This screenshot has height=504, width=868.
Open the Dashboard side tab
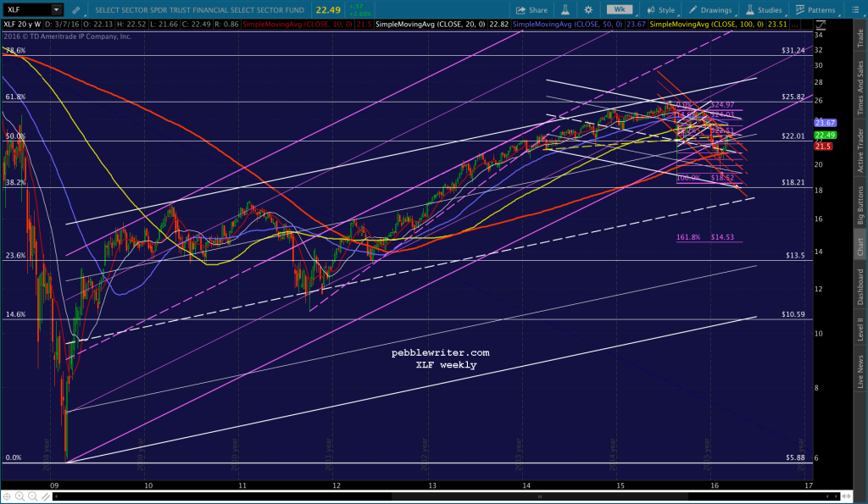click(860, 286)
